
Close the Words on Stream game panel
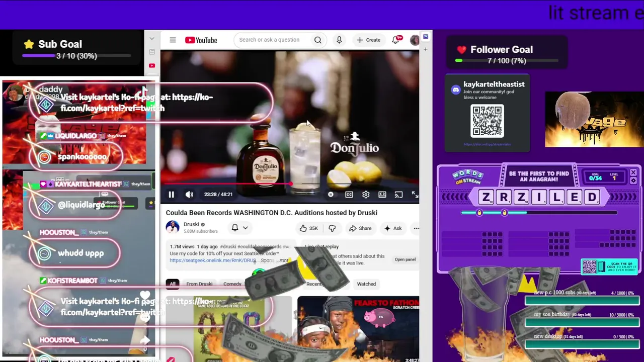[x=633, y=173]
